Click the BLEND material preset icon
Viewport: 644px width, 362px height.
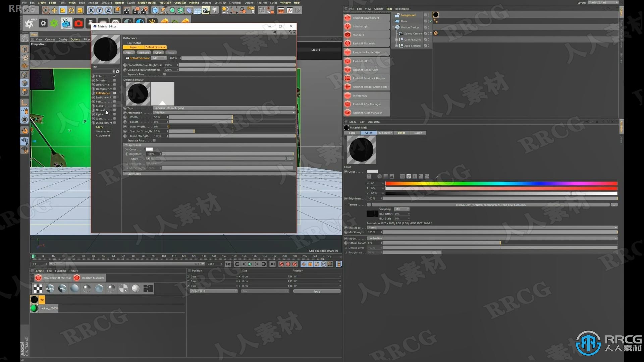coord(50,288)
